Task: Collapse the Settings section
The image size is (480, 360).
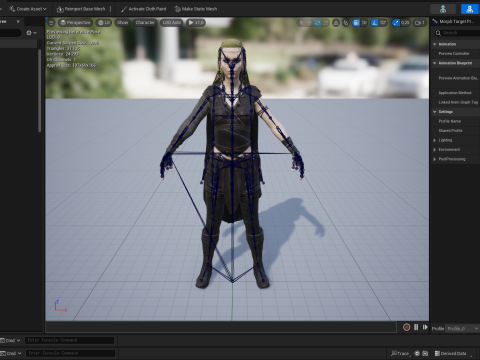Action: click(435, 112)
